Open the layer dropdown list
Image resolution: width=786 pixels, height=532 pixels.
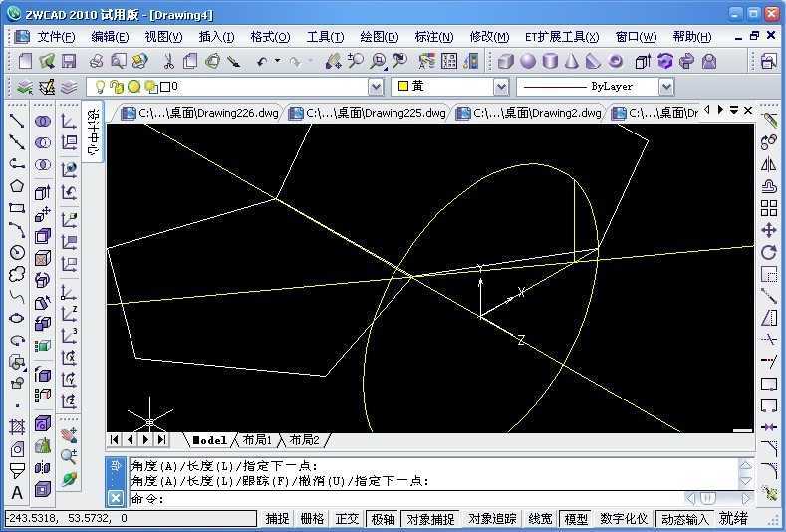click(376, 88)
